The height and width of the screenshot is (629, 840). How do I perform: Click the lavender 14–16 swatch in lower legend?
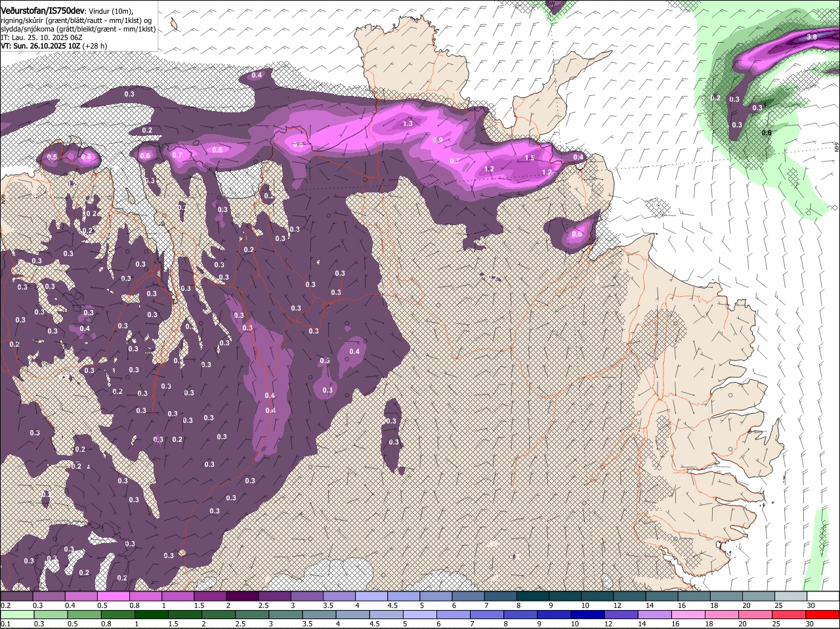point(654,615)
